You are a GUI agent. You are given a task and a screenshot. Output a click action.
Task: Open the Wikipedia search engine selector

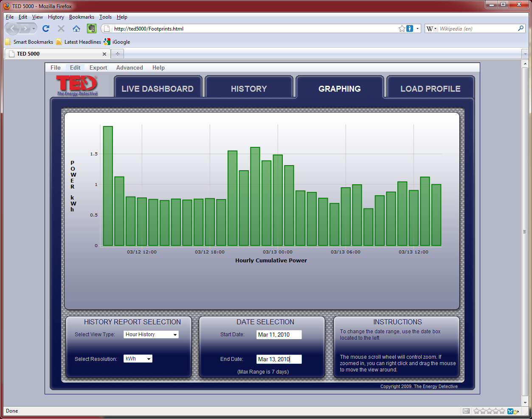pos(432,28)
